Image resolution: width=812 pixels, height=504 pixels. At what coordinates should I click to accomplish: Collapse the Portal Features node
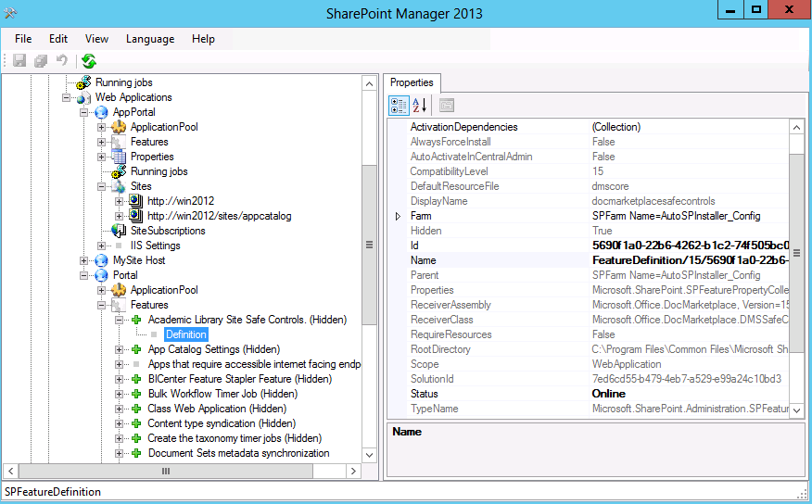point(102,306)
